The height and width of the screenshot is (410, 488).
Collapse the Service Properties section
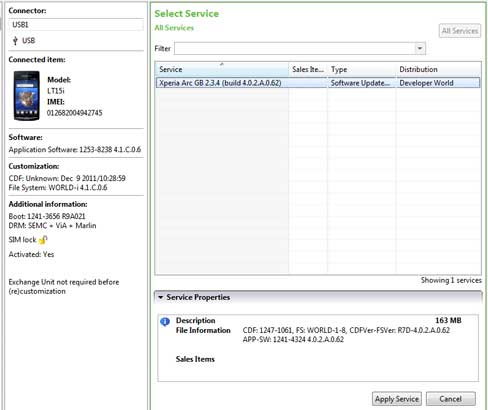[161, 297]
